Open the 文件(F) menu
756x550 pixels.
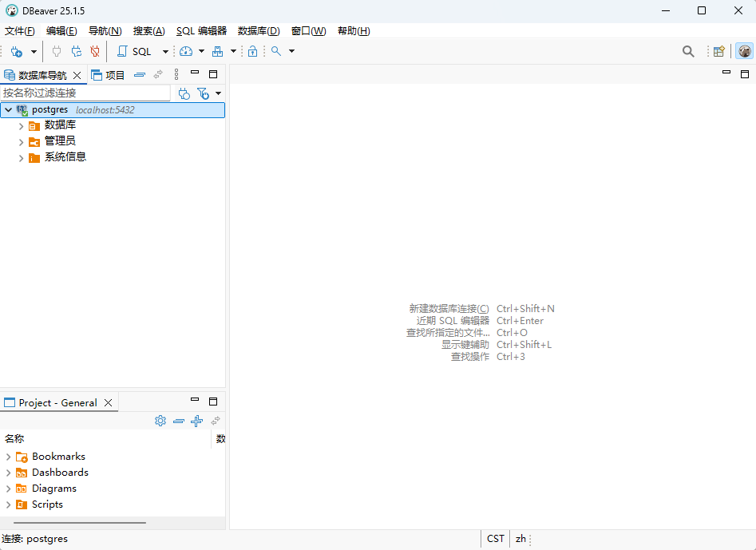click(x=20, y=31)
